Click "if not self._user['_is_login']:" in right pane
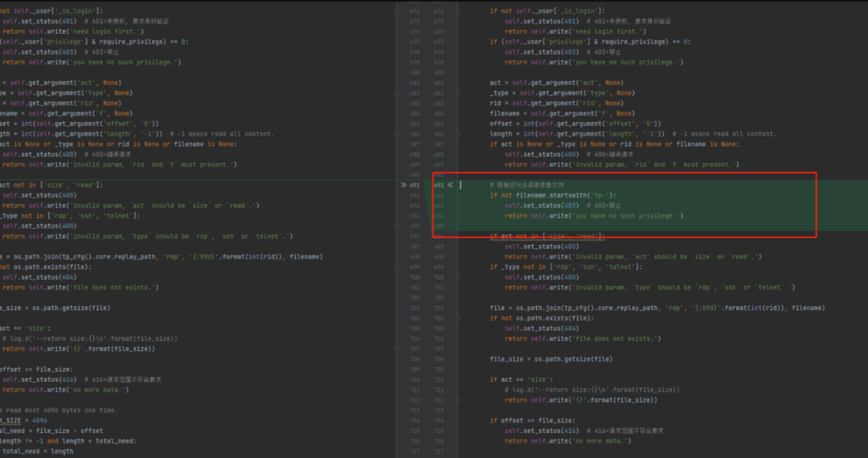This screenshot has width=868, height=458. [547, 11]
